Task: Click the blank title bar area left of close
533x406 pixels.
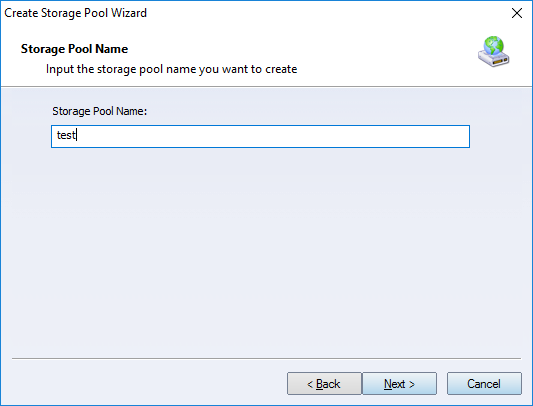Action: point(326,13)
